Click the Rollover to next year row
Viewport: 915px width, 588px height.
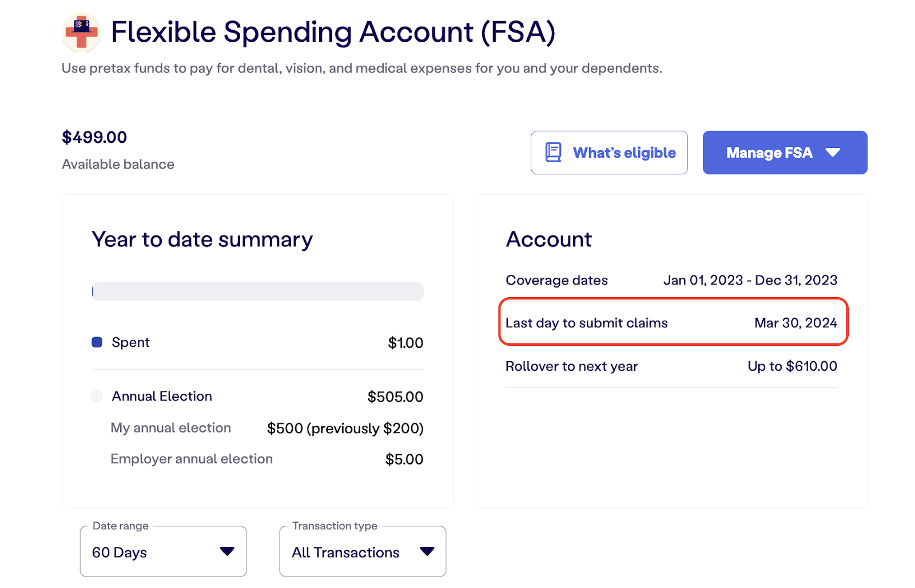671,366
